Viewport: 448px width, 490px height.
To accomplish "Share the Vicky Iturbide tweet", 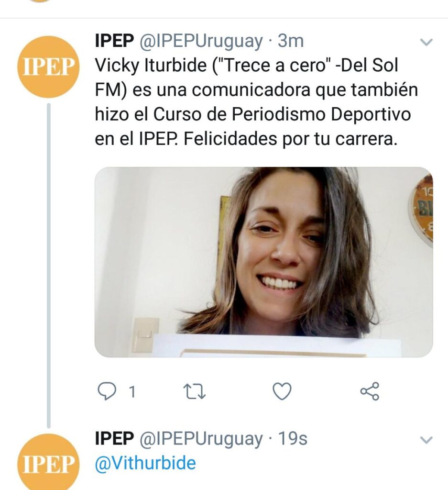I will pos(370,391).
